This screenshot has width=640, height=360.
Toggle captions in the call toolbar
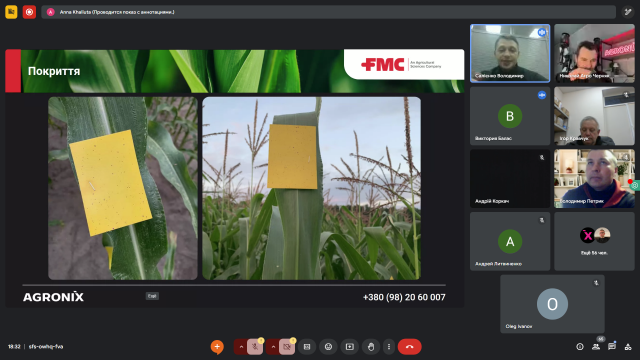click(x=307, y=347)
